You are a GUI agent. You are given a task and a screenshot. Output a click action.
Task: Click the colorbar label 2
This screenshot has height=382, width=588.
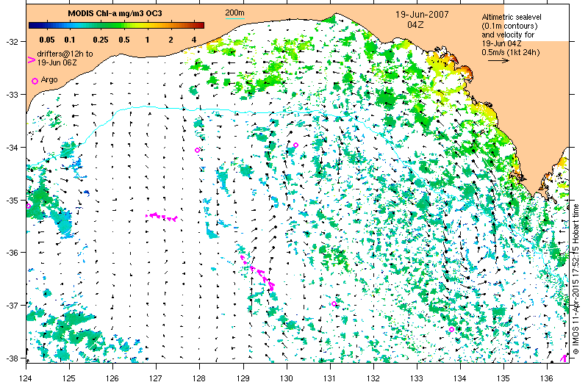point(171,40)
